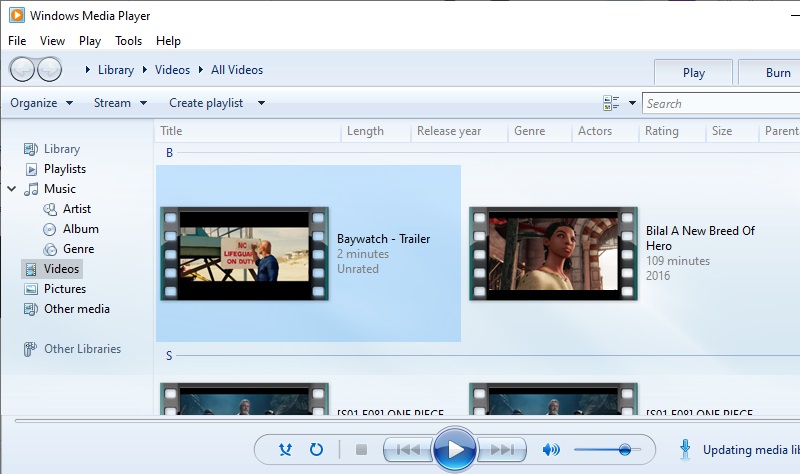
Task: Open the view options dropdown arrow
Action: tap(632, 103)
